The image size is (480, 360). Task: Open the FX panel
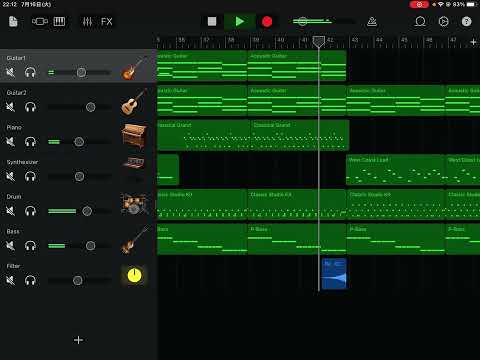point(107,22)
